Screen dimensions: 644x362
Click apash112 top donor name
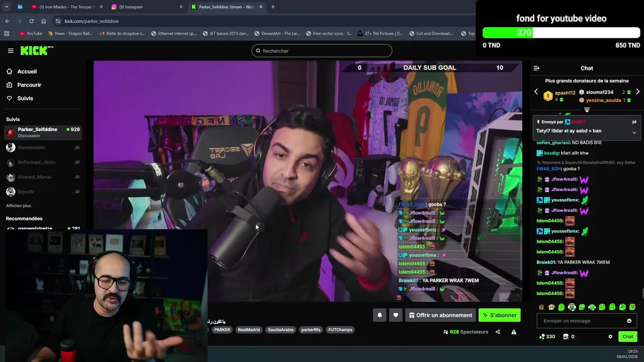(x=565, y=93)
